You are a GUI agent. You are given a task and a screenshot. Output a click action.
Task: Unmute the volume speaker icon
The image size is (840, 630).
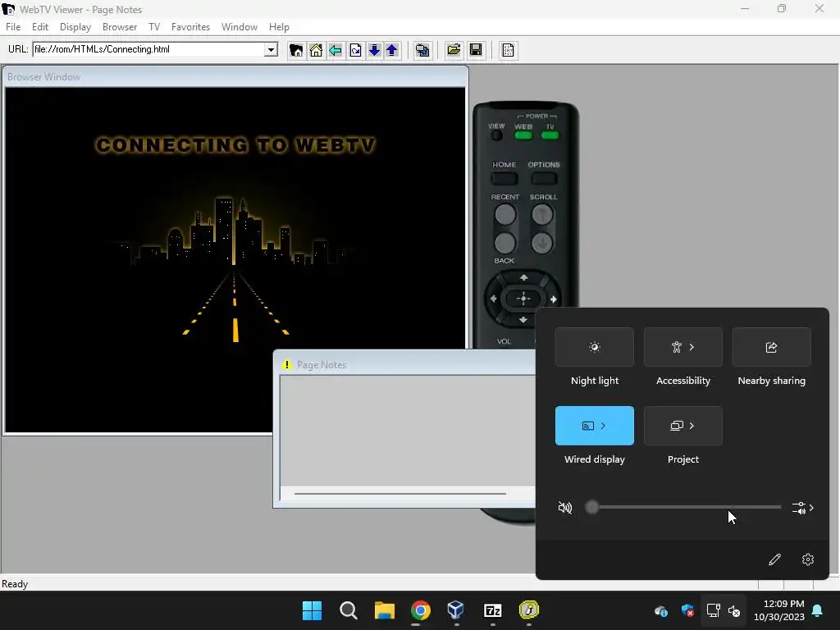pyautogui.click(x=564, y=507)
